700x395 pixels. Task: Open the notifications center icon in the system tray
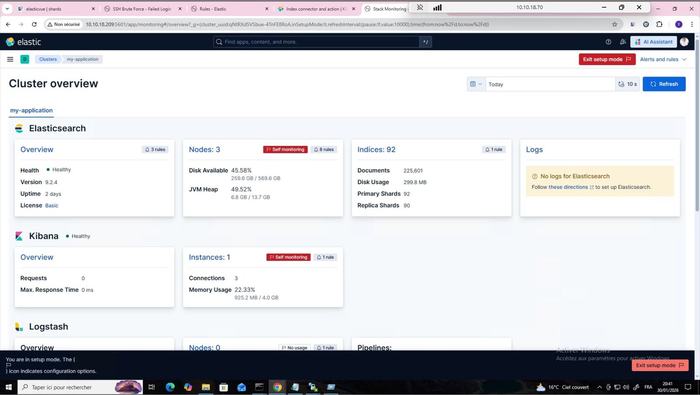point(688,387)
